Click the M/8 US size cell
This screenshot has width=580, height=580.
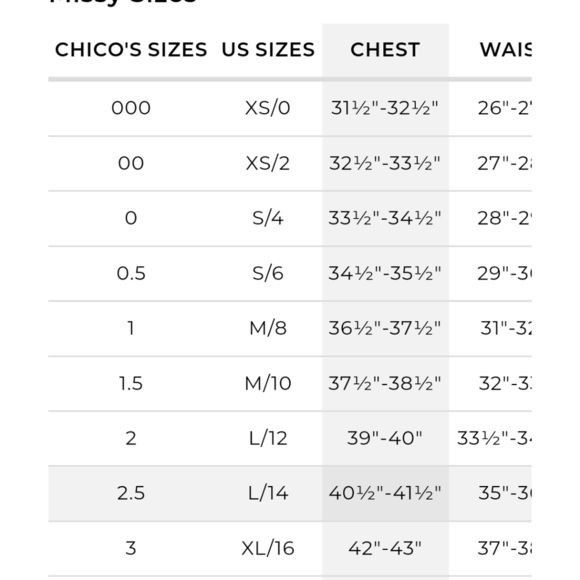pyautogui.click(x=268, y=328)
